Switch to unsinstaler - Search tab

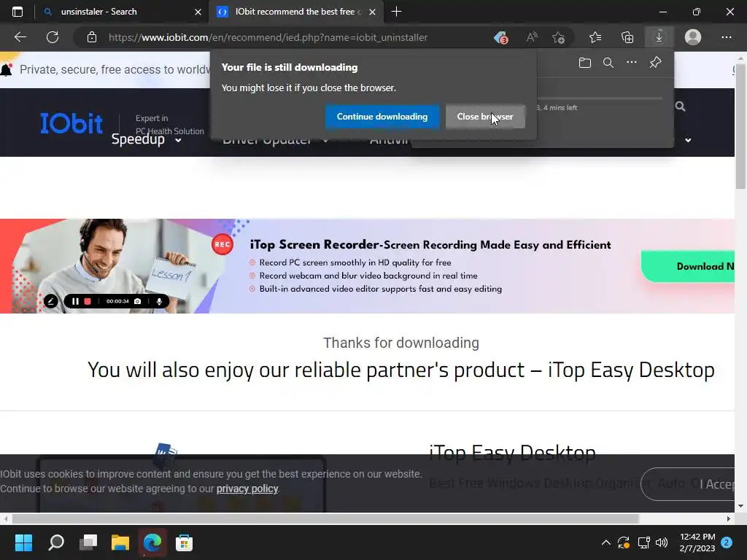click(x=98, y=12)
